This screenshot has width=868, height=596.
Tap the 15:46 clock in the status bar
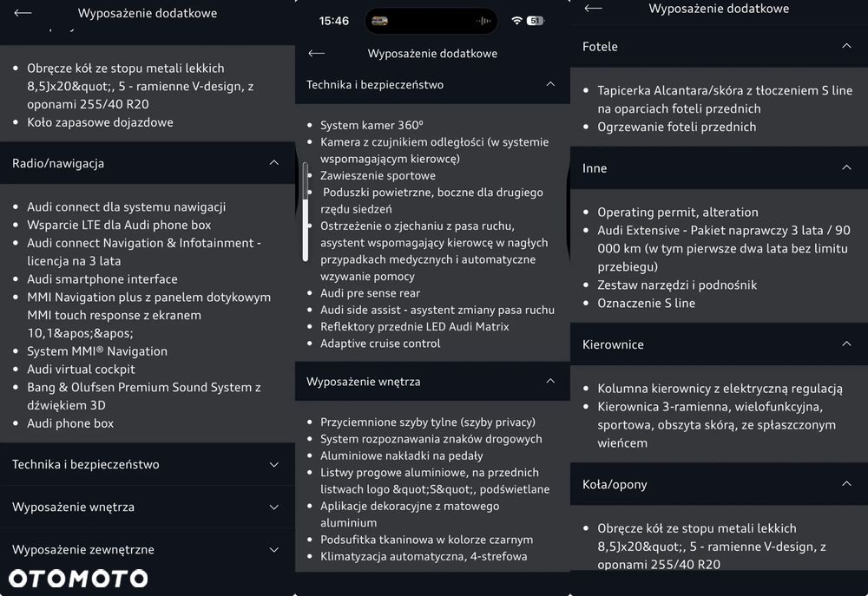(334, 21)
